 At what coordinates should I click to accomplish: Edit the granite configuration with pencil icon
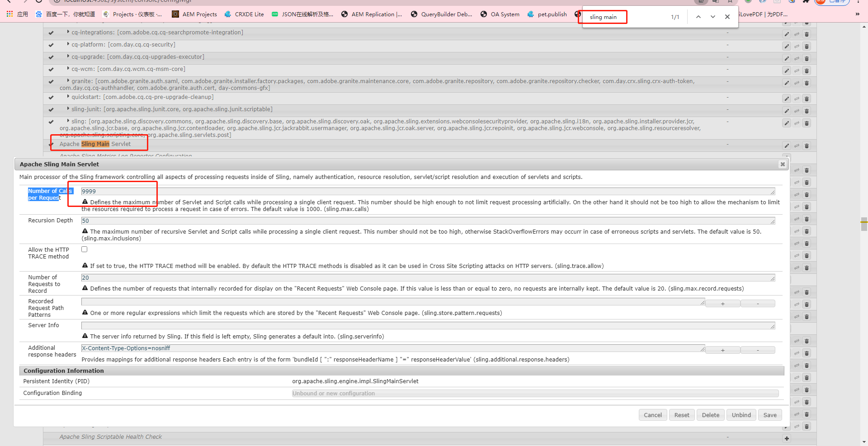(x=787, y=83)
